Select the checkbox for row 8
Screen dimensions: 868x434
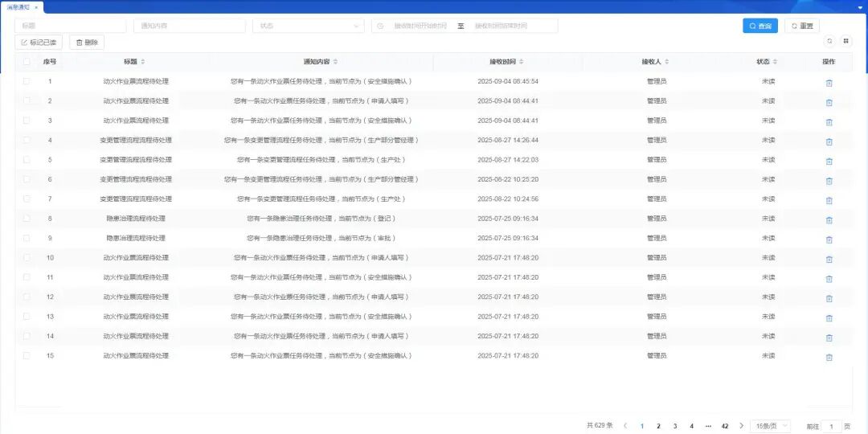(x=27, y=219)
